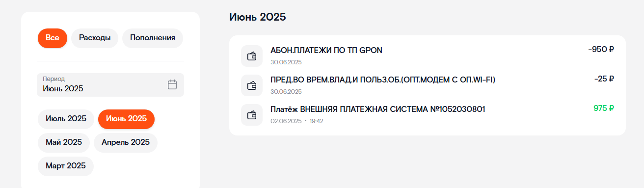Select the Все filter

click(x=53, y=38)
